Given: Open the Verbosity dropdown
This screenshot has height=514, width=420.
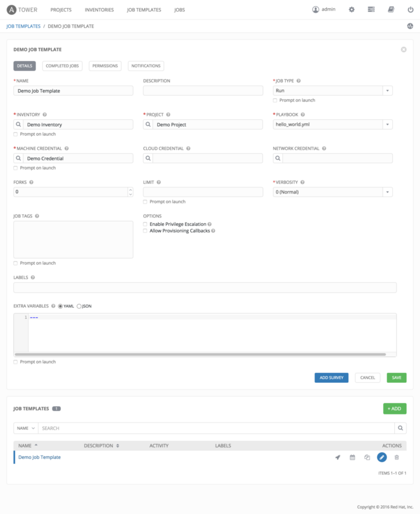Looking at the screenshot, I should [x=332, y=192].
